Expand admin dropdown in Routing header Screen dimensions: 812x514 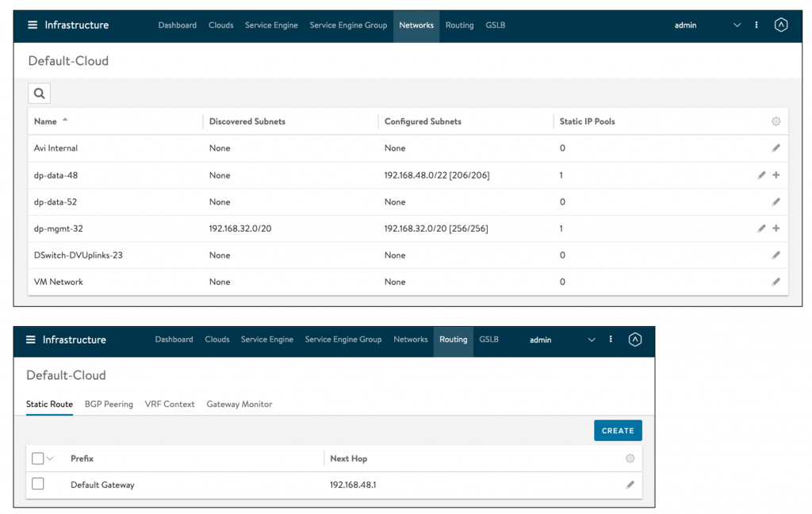[591, 339]
